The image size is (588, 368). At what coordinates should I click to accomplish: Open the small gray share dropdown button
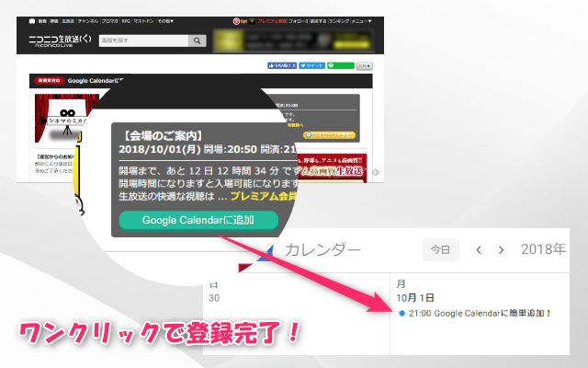coord(364,66)
